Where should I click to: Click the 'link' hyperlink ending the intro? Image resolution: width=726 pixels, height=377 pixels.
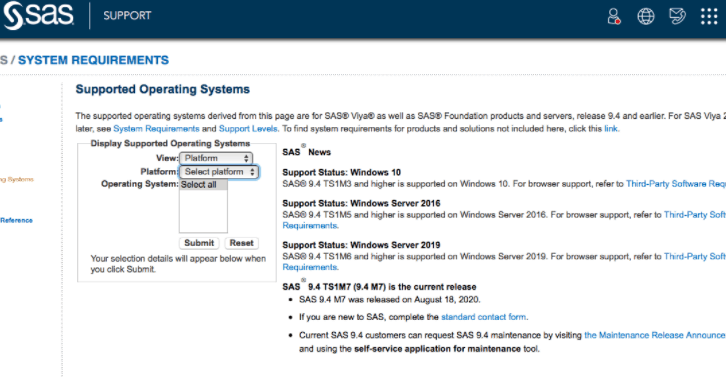[611, 129]
